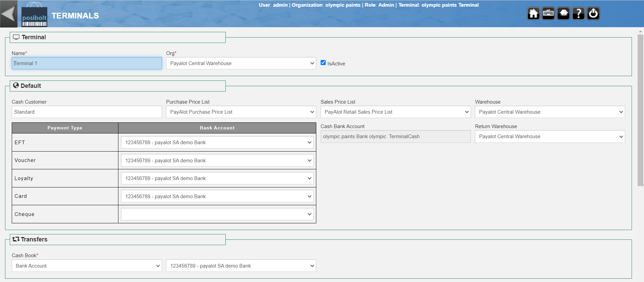Click the Payment Type column header
Image resolution: width=644 pixels, height=282 pixels.
tap(65, 128)
